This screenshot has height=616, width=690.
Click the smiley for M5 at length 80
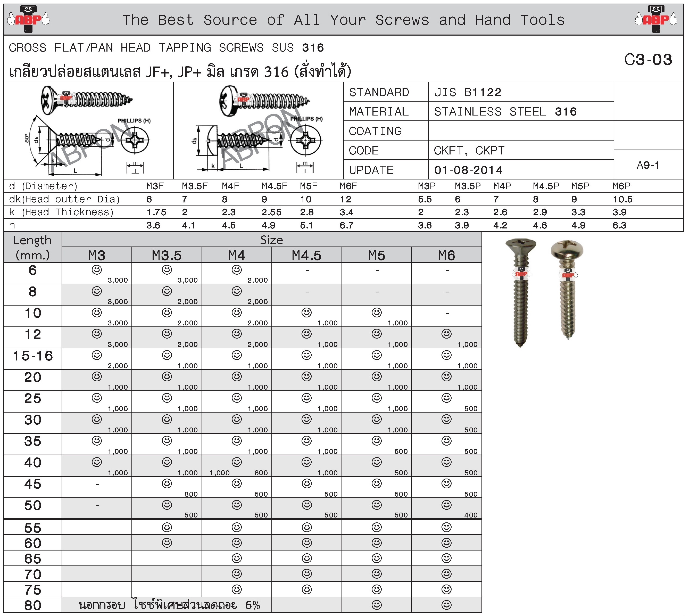(377, 605)
